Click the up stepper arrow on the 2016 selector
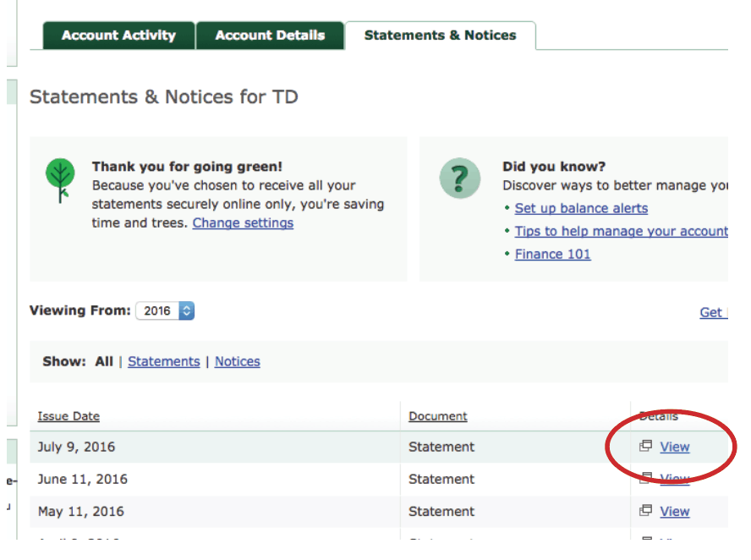This screenshot has height=560, width=751. [187, 307]
